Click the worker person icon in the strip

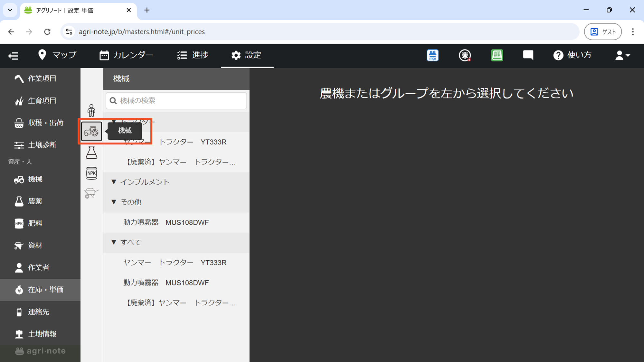[x=91, y=110]
